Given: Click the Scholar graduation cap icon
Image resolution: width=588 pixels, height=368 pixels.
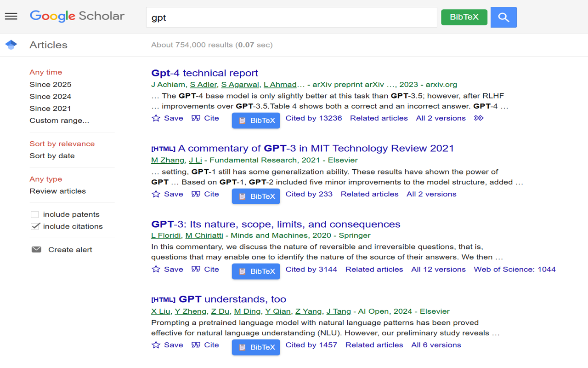Looking at the screenshot, I should (11, 45).
